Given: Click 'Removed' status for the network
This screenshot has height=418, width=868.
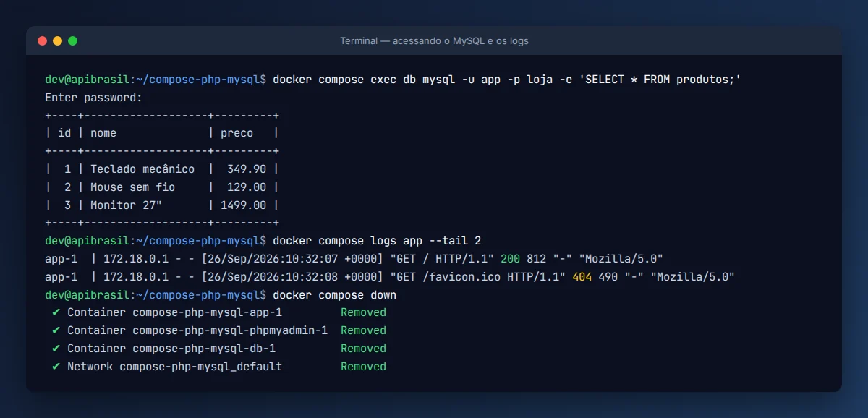Looking at the screenshot, I should (364, 367).
